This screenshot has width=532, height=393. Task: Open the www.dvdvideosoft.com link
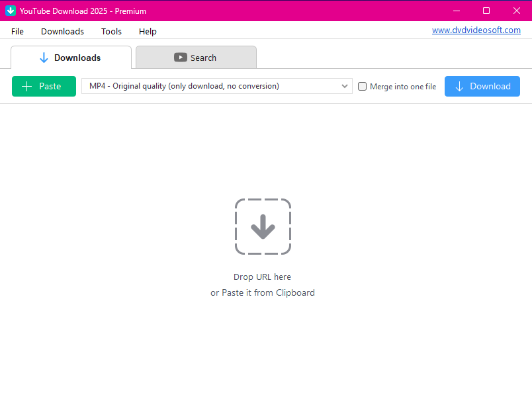click(476, 30)
